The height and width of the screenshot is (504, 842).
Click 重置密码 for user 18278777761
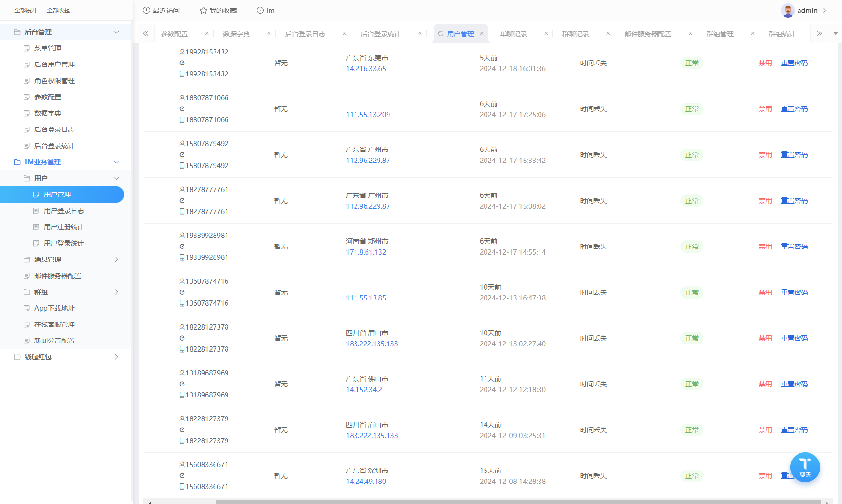click(x=794, y=201)
